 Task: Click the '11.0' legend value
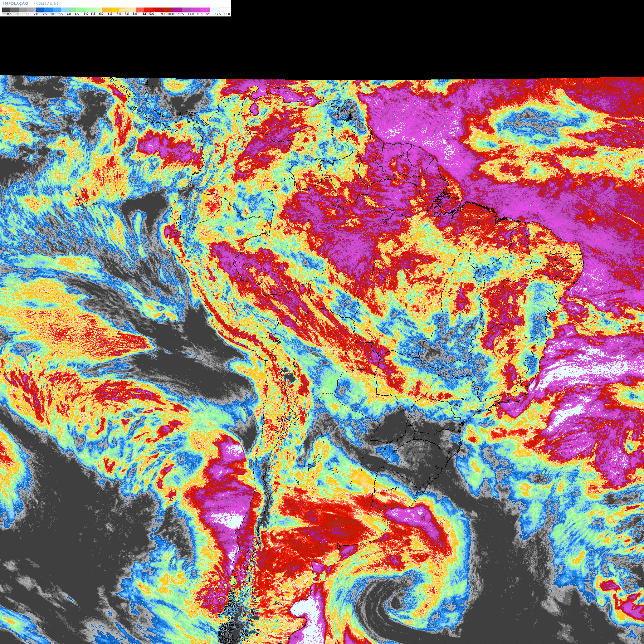191,14
